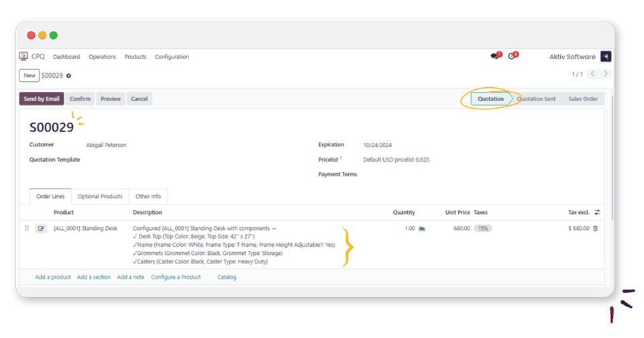
Task: Click the S00029 gear actions icon
Action: (68, 76)
